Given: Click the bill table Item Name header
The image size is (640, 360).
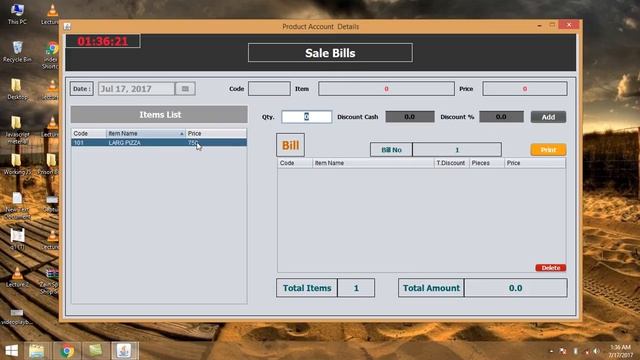Looking at the screenshot, I should (373, 163).
